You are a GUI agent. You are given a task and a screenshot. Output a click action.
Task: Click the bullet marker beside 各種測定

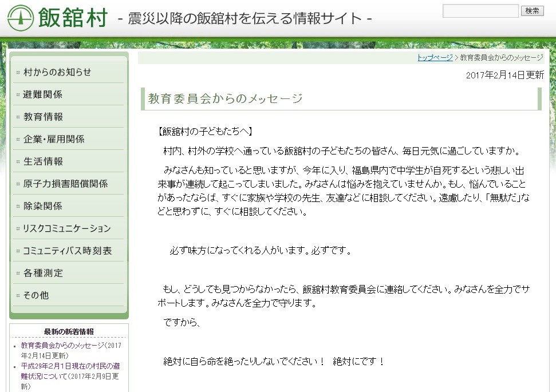click(18, 272)
